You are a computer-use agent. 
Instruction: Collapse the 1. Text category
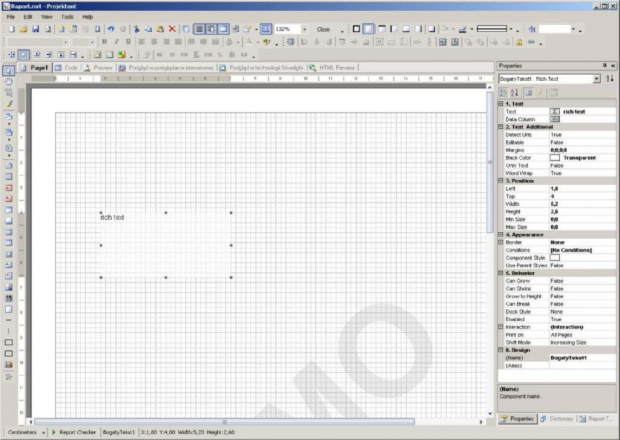click(501, 104)
